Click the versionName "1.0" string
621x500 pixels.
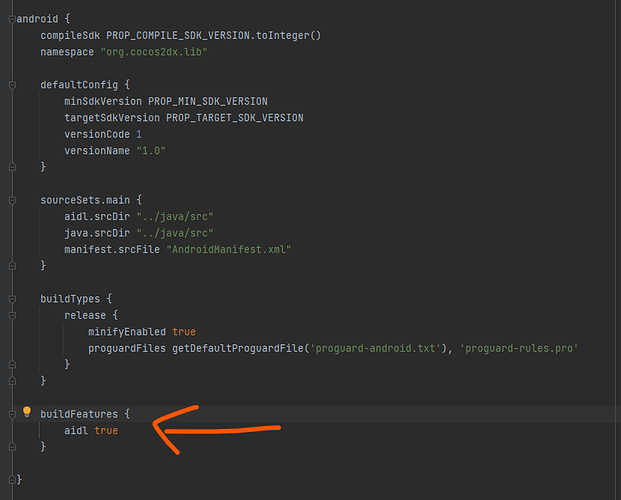[x=153, y=151]
